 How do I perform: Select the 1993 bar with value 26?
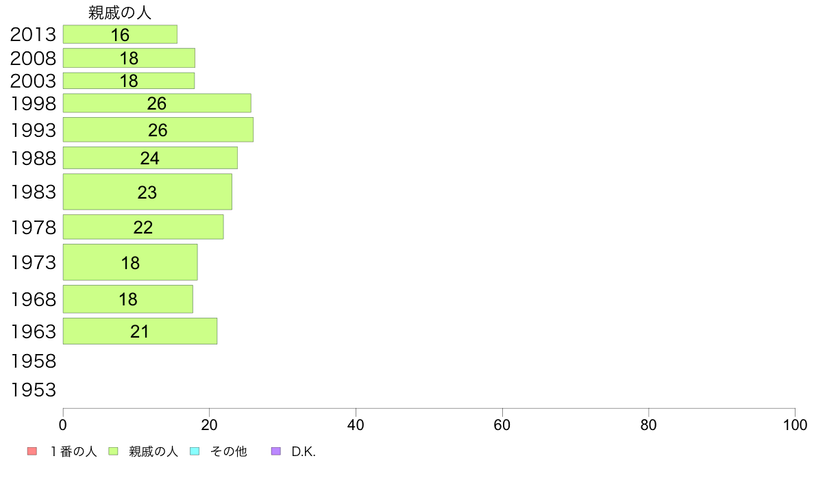158,130
